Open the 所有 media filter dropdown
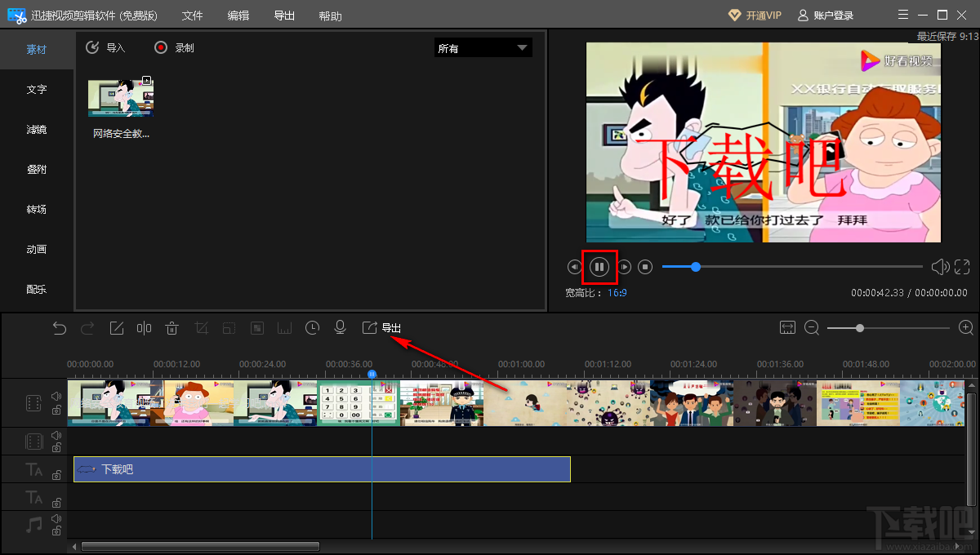 coord(483,48)
